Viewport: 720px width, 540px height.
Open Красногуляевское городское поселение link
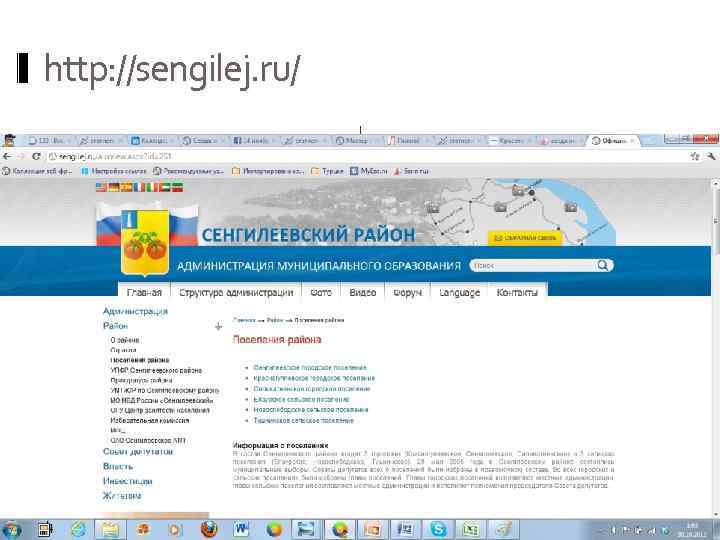click(314, 378)
